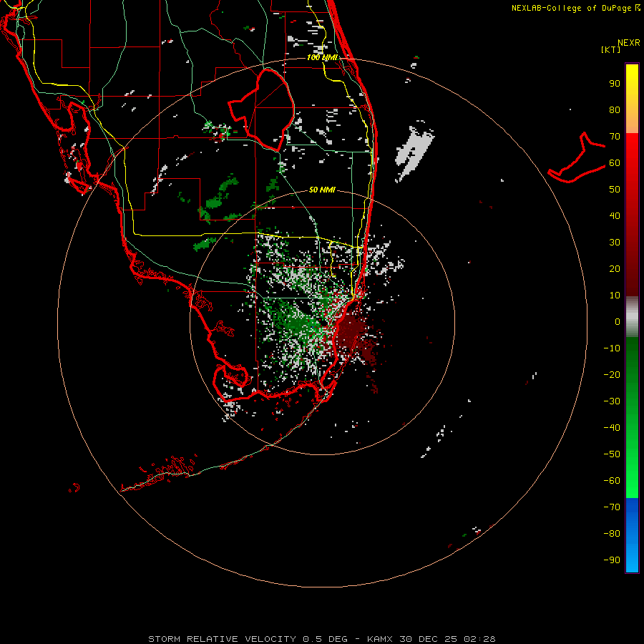Select the -70 value on the velocity scale
Viewport: 644px width, 644px height.
[x=612, y=507]
